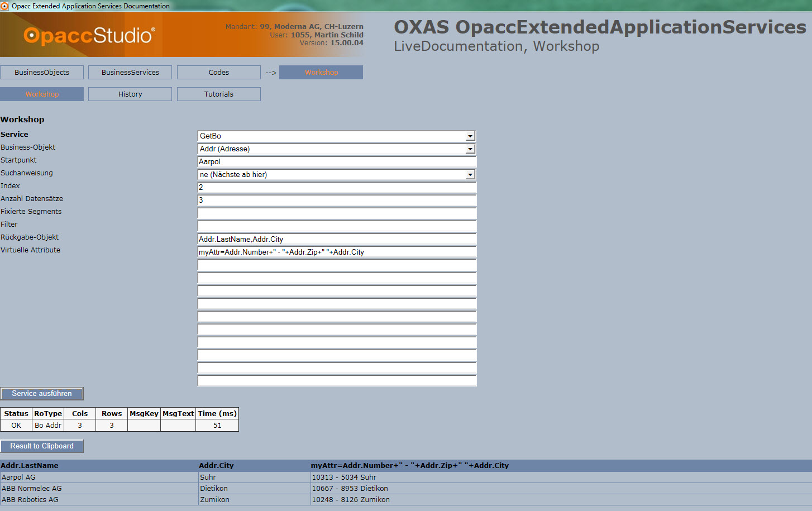Click the MsgText column header

(x=178, y=414)
